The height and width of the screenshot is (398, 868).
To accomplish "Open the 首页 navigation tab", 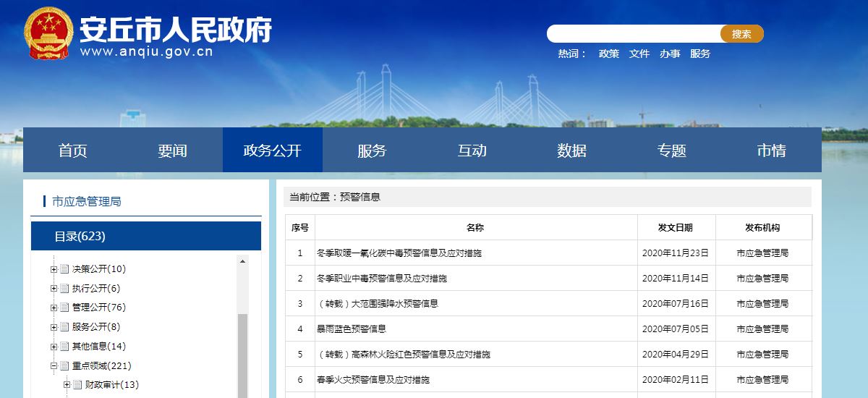I will (73, 151).
